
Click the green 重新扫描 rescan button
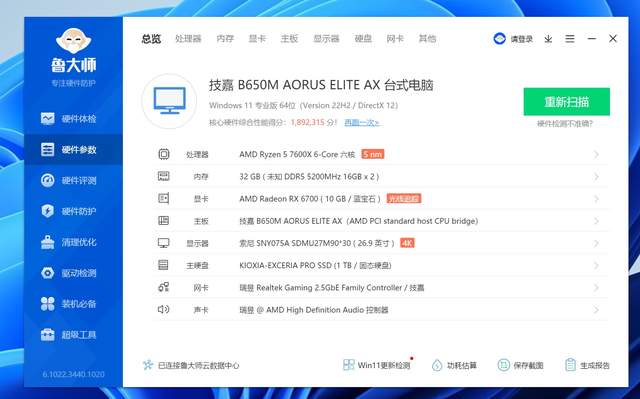pos(567,102)
